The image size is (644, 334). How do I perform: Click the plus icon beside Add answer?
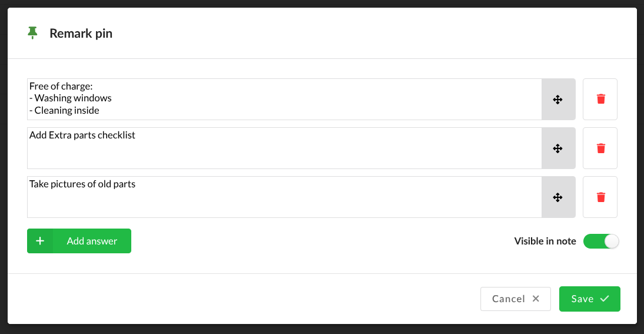pyautogui.click(x=40, y=241)
